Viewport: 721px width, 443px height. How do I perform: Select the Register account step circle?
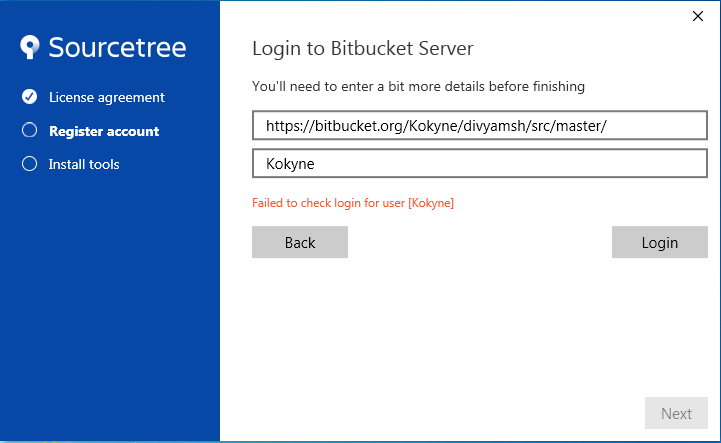click(29, 130)
